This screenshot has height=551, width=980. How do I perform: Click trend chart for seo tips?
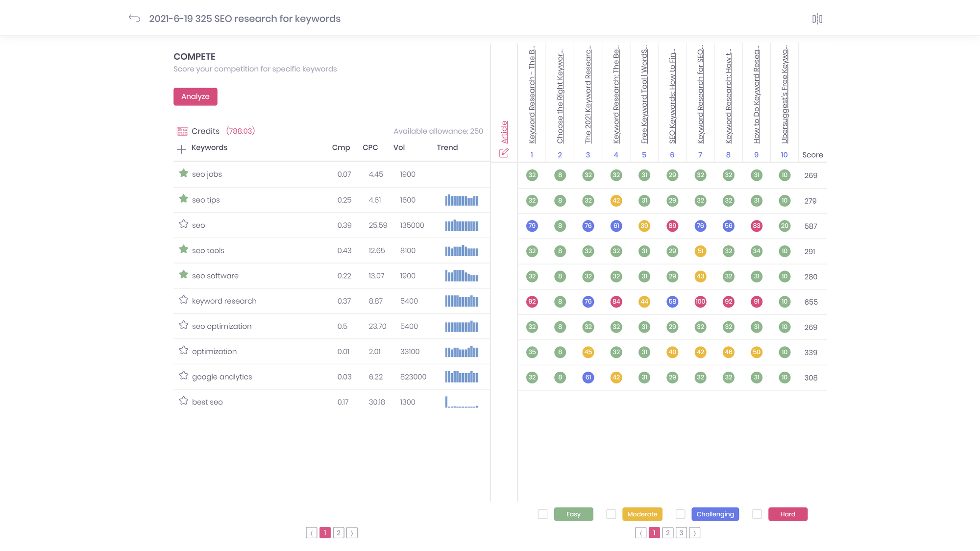462,200
